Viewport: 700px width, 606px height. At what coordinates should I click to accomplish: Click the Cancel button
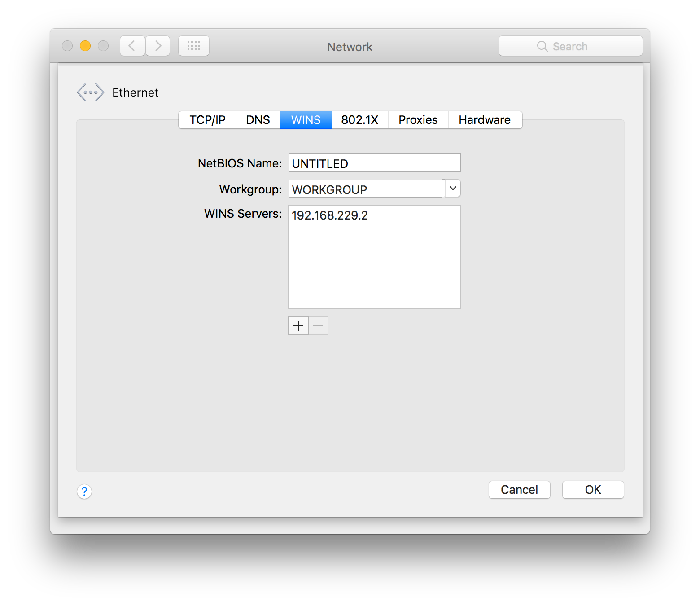[520, 490]
